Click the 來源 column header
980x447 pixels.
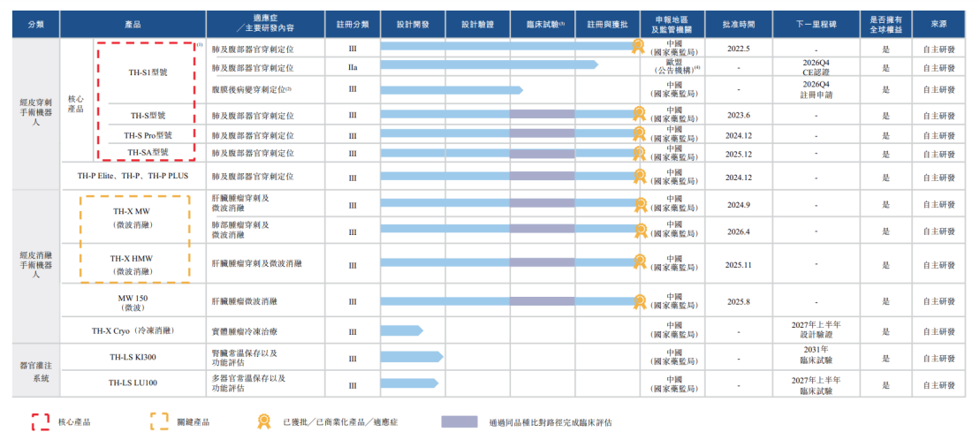(938, 25)
